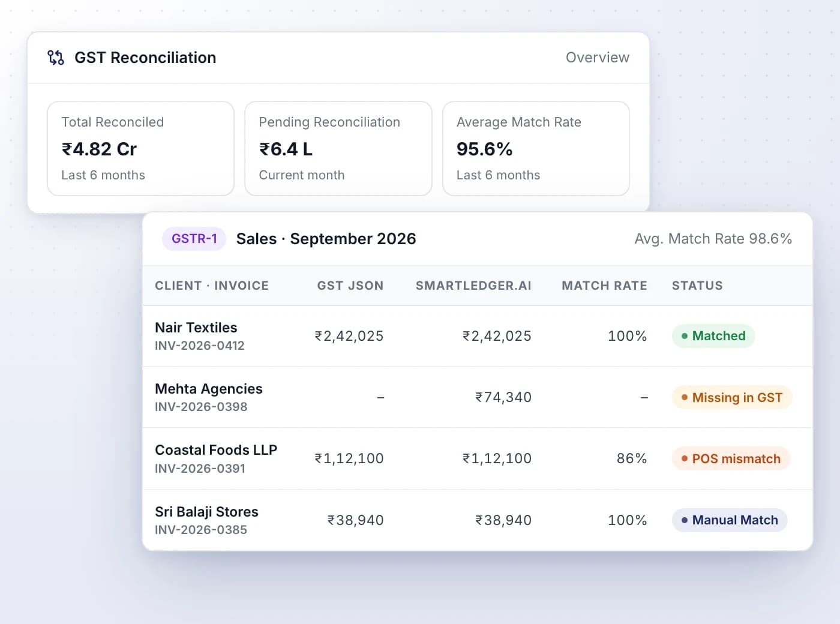The width and height of the screenshot is (840, 624).
Task: Open Coastal Foods LLP invoice row
Action: coord(478,458)
